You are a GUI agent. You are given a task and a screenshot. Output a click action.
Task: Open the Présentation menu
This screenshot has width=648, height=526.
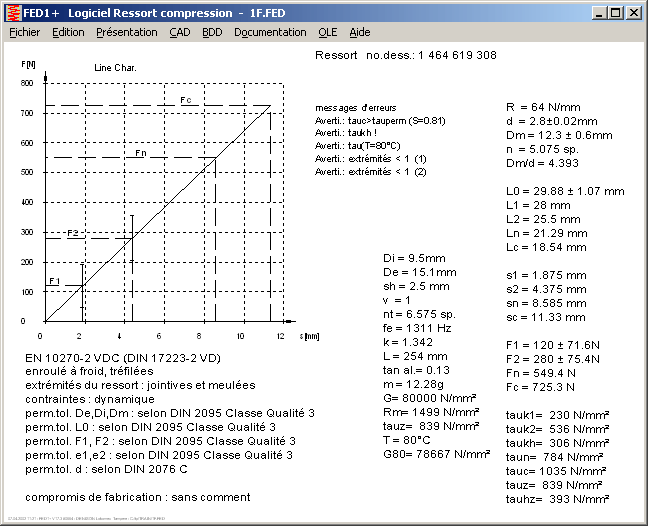click(x=126, y=32)
